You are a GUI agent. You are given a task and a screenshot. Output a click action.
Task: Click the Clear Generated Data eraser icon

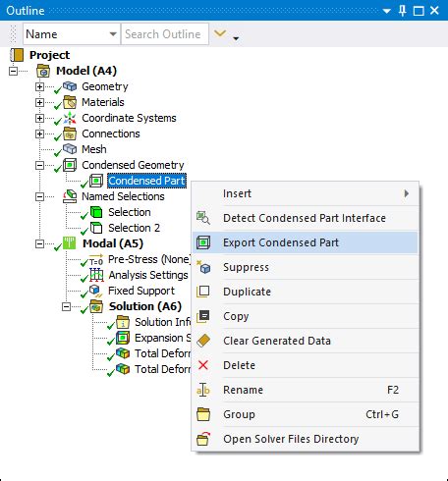203,341
